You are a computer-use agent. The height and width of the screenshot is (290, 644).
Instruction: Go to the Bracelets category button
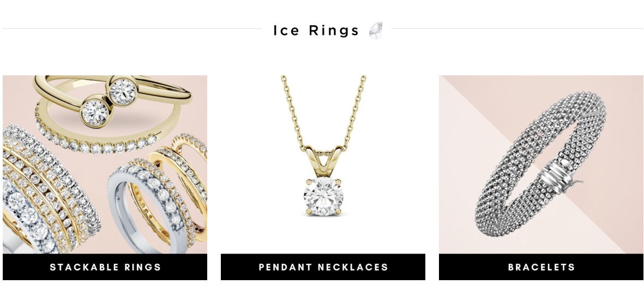tap(541, 267)
